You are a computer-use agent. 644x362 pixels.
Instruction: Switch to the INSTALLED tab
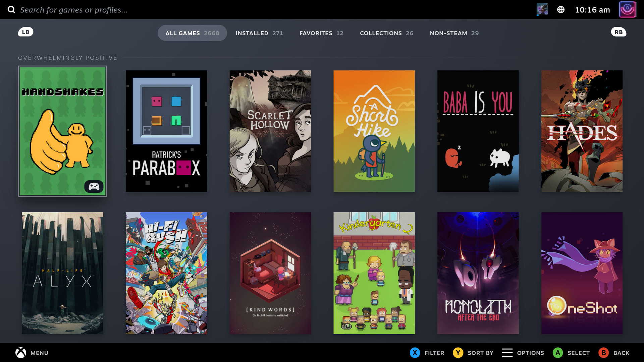[x=259, y=33]
